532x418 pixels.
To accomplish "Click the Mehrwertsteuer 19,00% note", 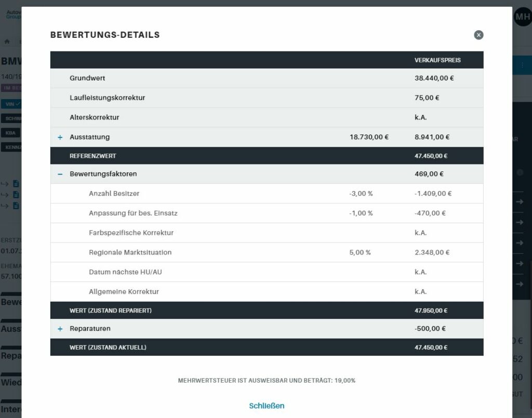I will click(267, 381).
